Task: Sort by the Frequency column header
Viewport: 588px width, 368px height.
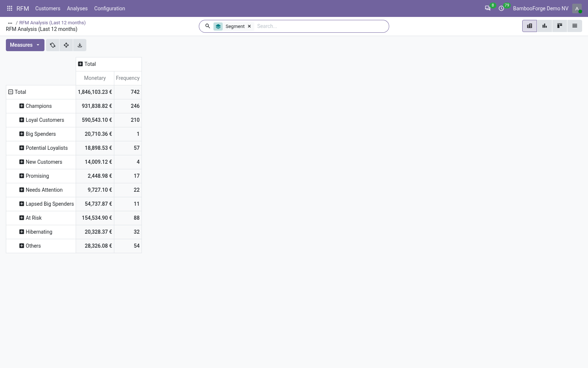Action: 128,78
